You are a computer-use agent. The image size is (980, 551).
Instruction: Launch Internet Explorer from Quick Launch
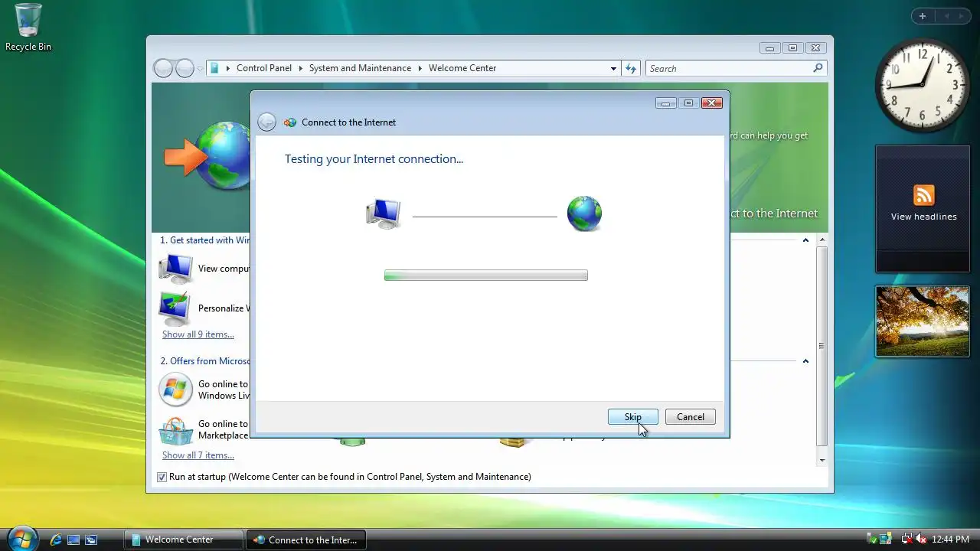click(x=56, y=540)
